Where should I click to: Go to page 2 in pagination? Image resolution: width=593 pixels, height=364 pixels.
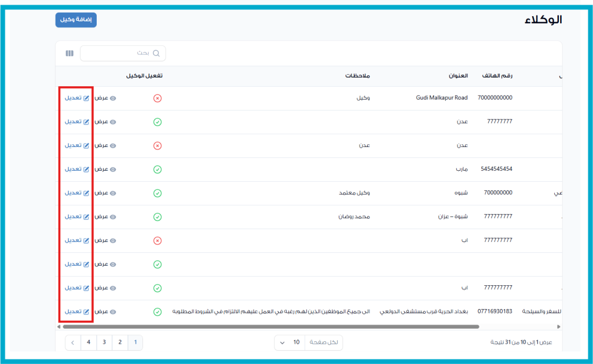pos(120,343)
